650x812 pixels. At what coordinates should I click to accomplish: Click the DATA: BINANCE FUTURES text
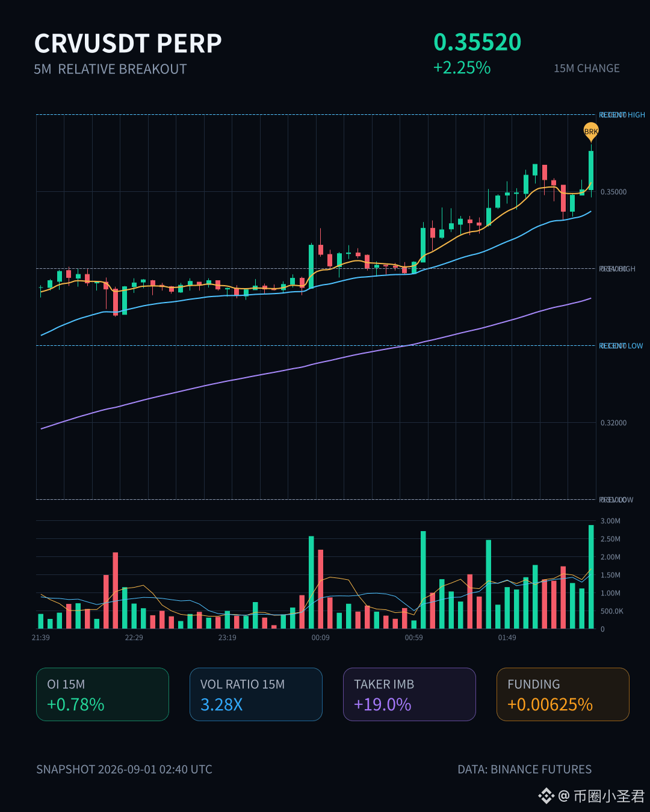click(x=524, y=769)
